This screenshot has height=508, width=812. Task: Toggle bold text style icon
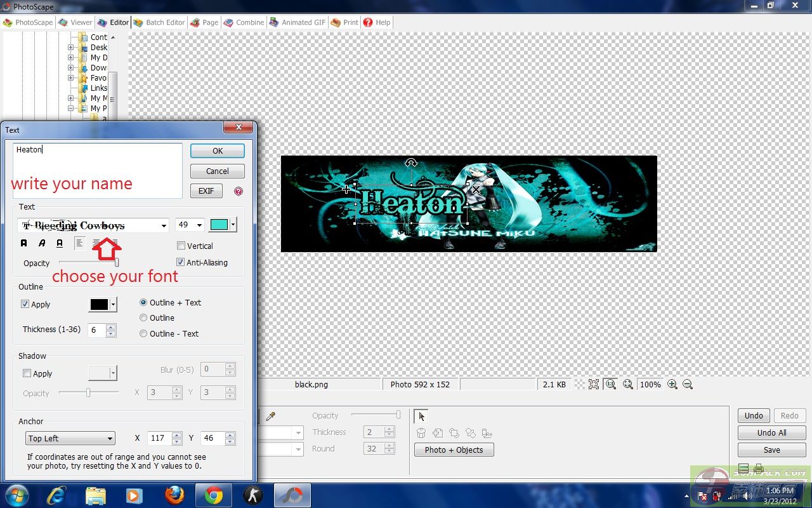[24, 243]
